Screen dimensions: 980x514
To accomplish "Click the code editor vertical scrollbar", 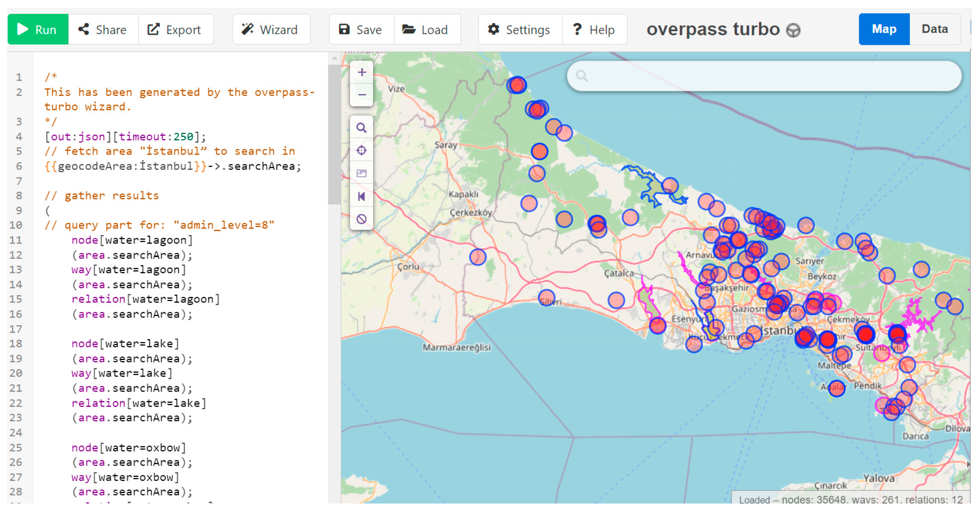I will [x=334, y=135].
